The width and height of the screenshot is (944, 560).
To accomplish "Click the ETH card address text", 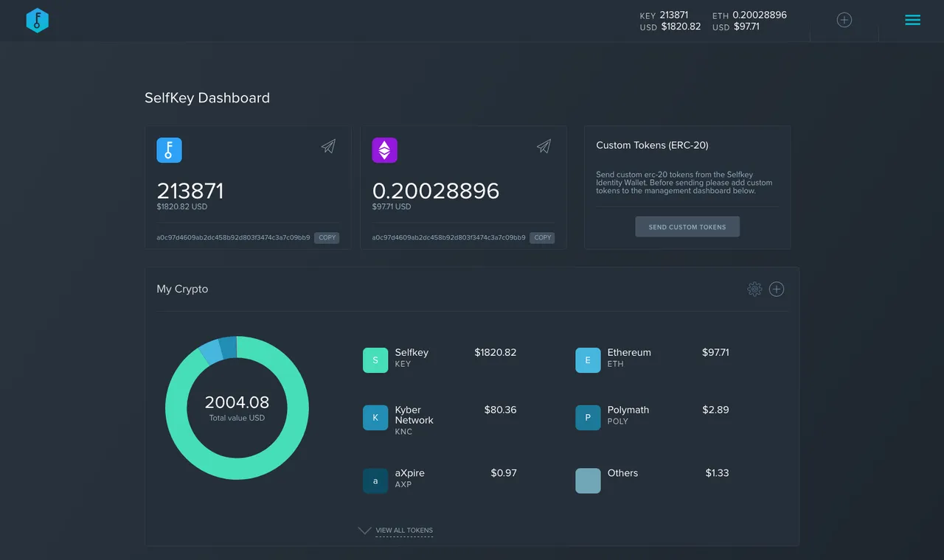I will click(448, 238).
